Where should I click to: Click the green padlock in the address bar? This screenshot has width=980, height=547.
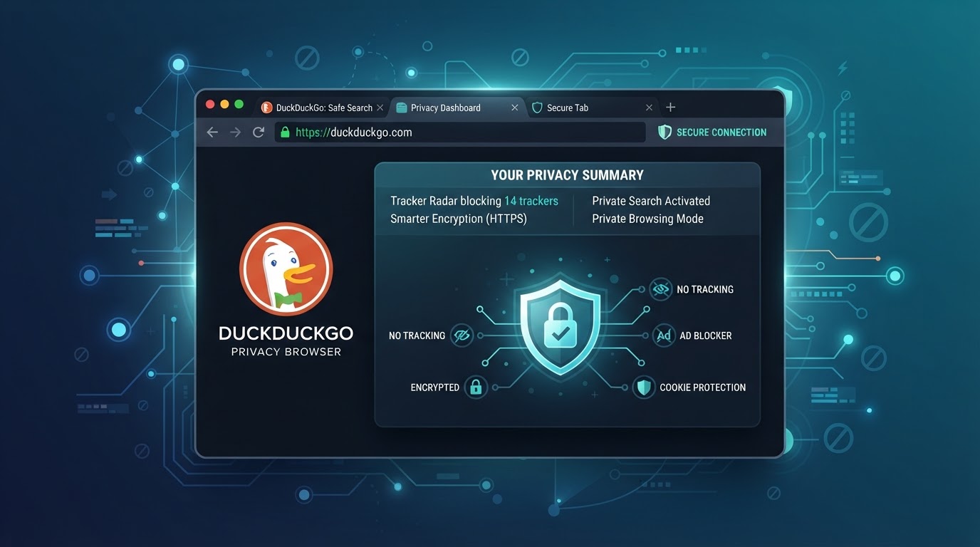pyautogui.click(x=286, y=132)
